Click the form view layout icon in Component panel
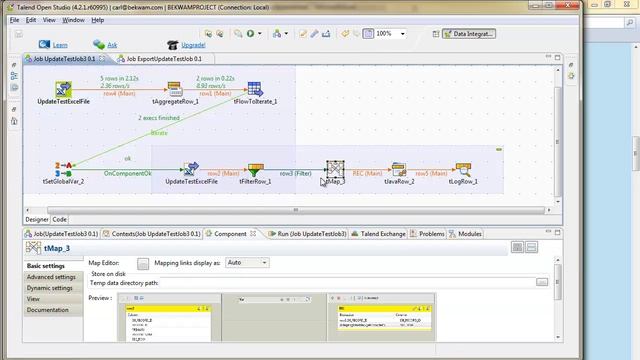The height and width of the screenshot is (360, 640). click(531, 247)
